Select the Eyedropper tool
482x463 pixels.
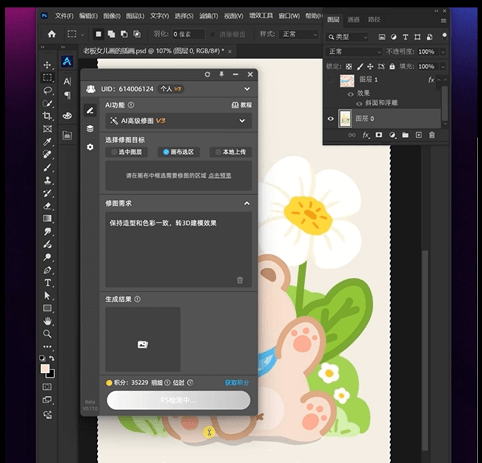47,142
